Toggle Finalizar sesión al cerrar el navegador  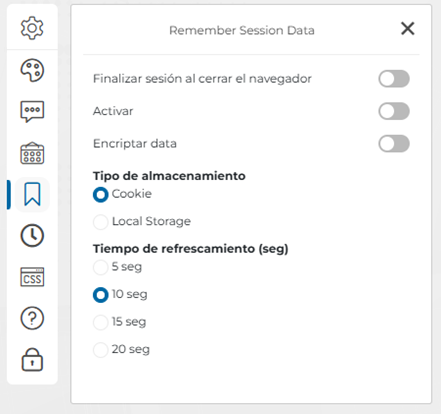pyautogui.click(x=394, y=79)
